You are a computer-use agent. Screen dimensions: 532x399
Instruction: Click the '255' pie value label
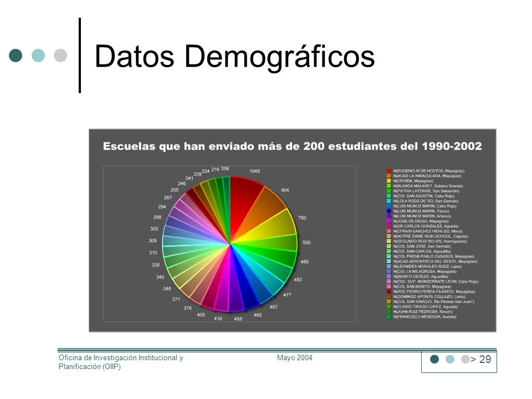click(175, 190)
